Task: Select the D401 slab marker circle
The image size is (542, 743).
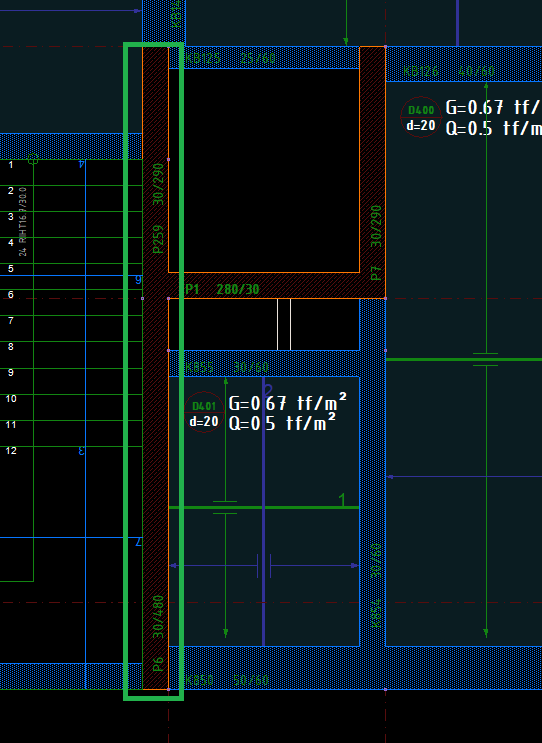Action: tap(204, 413)
